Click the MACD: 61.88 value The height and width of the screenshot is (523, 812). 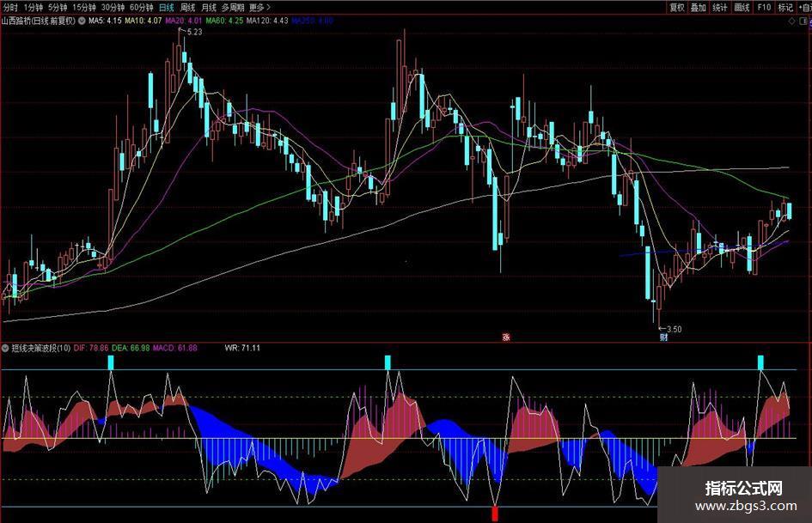175,348
